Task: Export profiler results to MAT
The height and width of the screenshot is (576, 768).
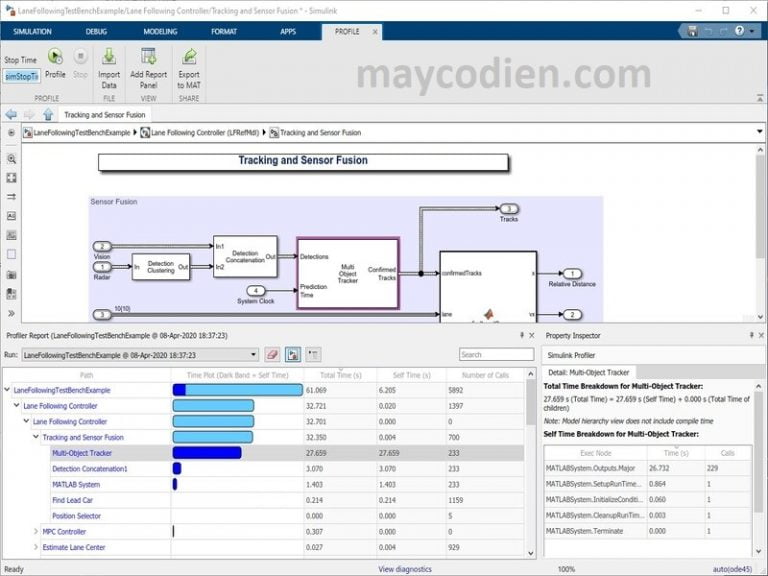Action: [189, 62]
